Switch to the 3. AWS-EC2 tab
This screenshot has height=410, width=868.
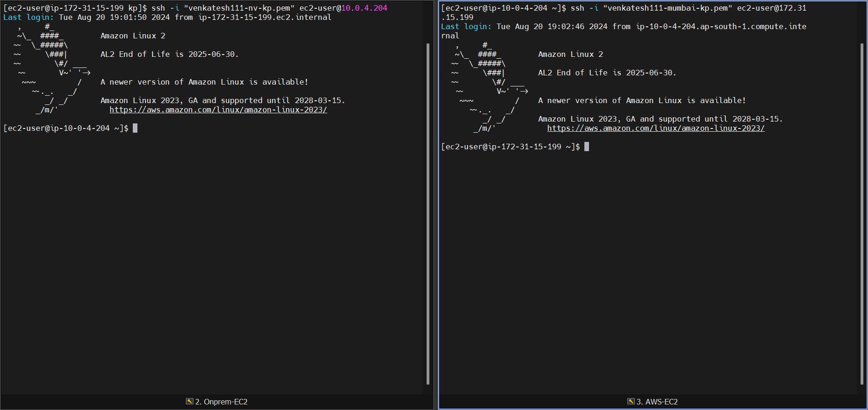pyautogui.click(x=652, y=402)
